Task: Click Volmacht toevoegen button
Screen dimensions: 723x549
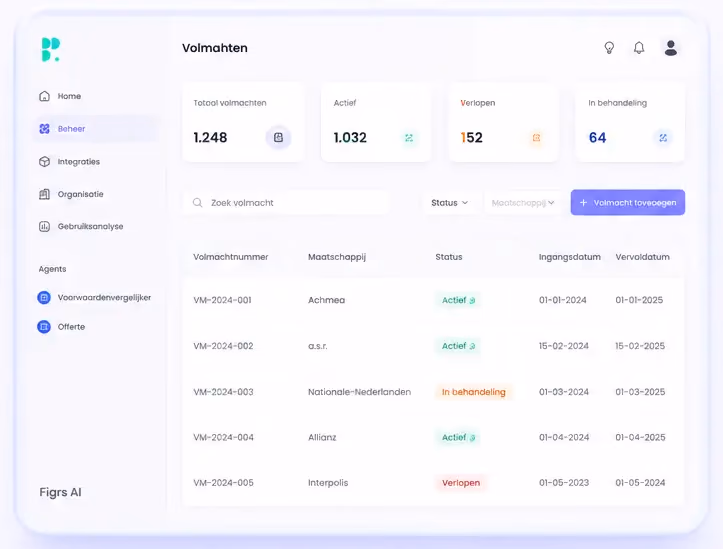Action: pos(628,202)
